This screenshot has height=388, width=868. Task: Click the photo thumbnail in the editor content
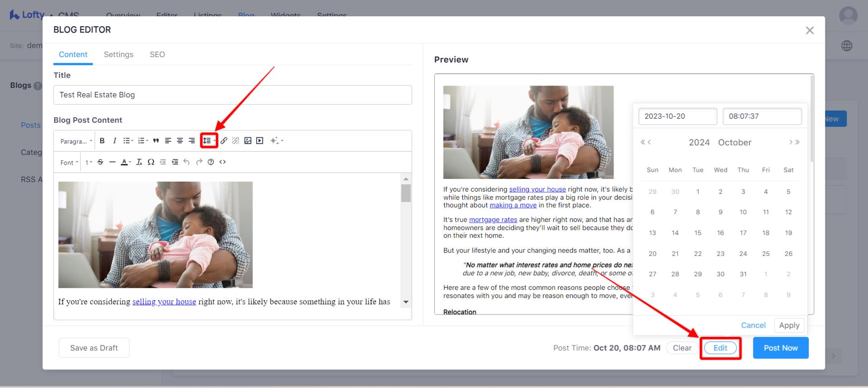[155, 235]
